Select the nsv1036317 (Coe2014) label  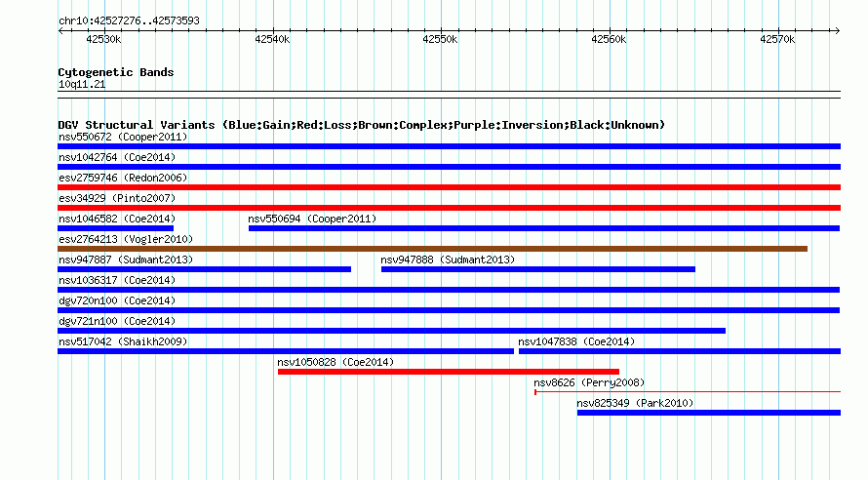pos(117,280)
